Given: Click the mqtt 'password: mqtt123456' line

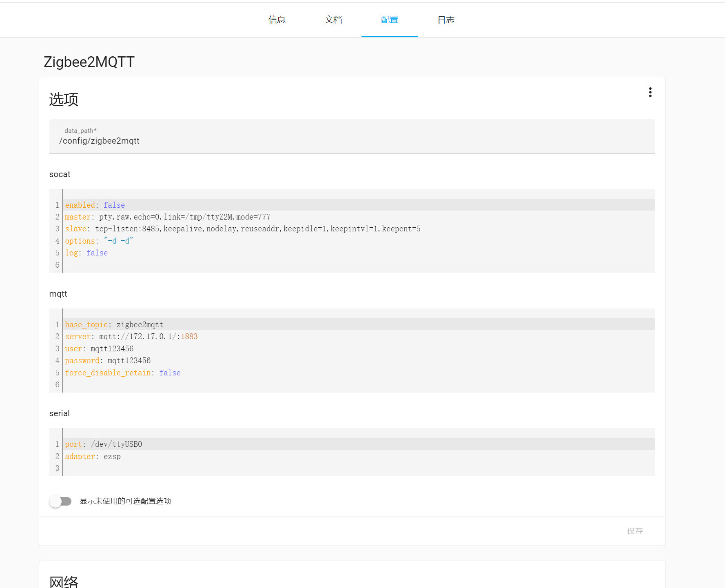Looking at the screenshot, I should tap(359, 360).
